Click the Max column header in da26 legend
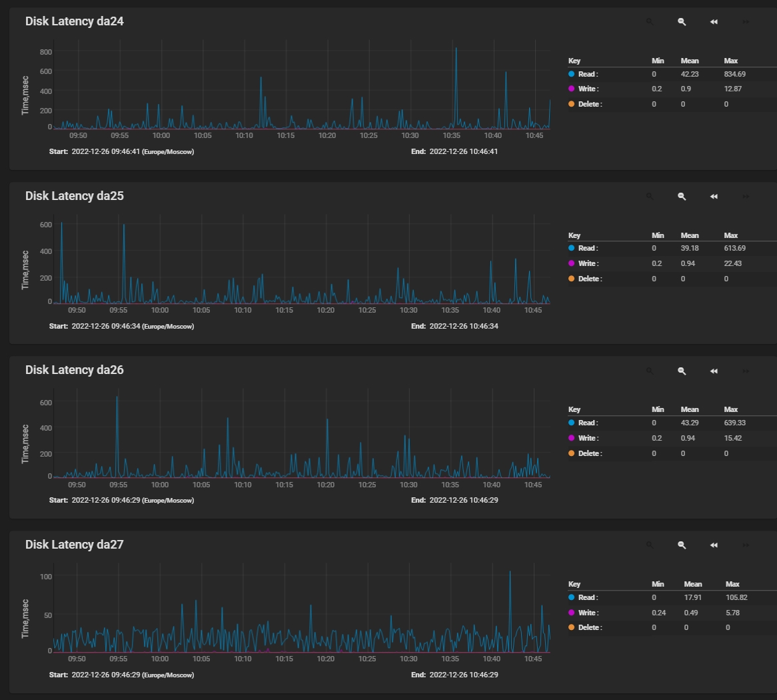777x700 pixels. point(731,409)
